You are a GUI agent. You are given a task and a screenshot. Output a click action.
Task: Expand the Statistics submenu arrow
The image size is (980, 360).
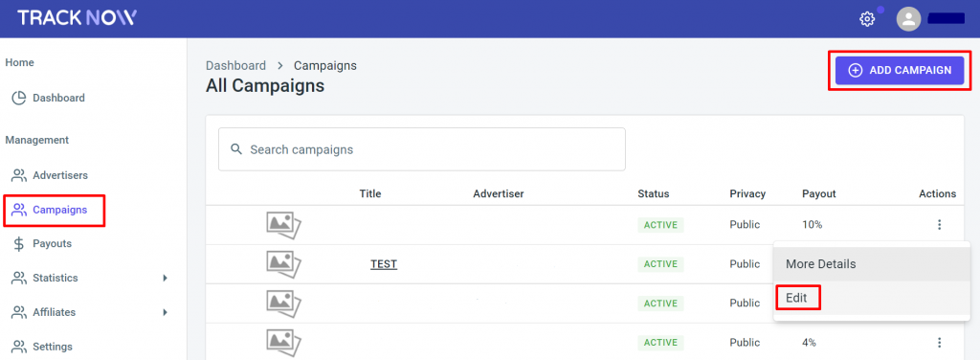[165, 278]
